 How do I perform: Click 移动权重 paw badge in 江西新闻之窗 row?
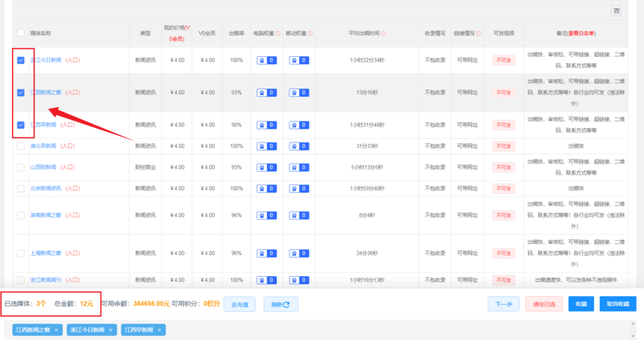pos(299,93)
